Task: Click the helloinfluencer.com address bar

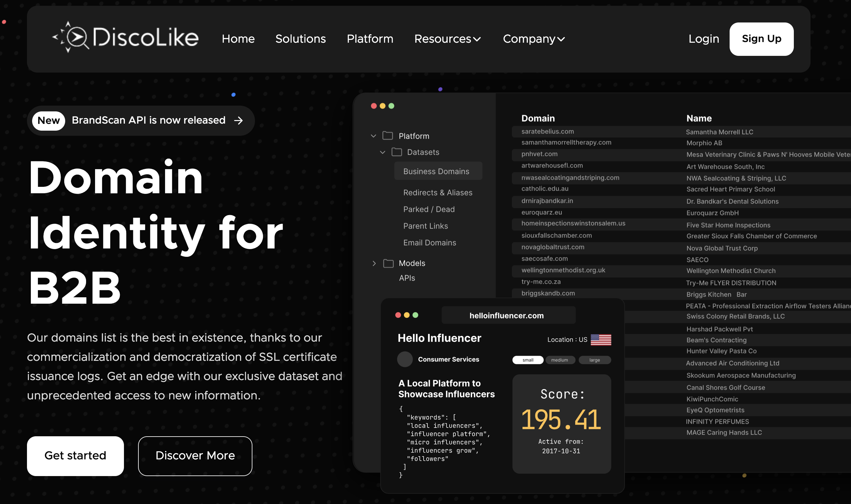Action: coord(508,316)
